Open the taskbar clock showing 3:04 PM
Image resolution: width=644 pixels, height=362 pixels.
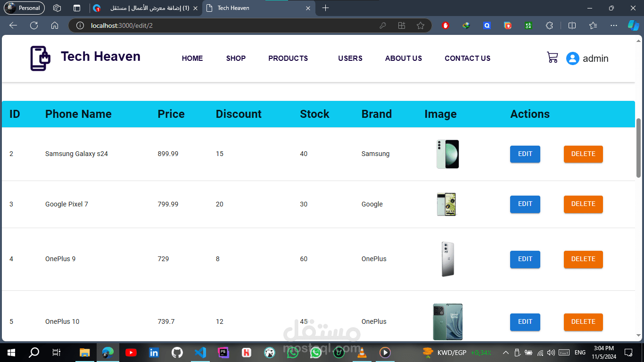pos(604,352)
